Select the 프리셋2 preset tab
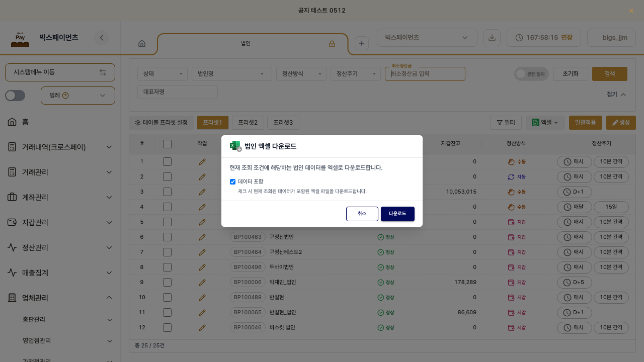 [x=248, y=122]
